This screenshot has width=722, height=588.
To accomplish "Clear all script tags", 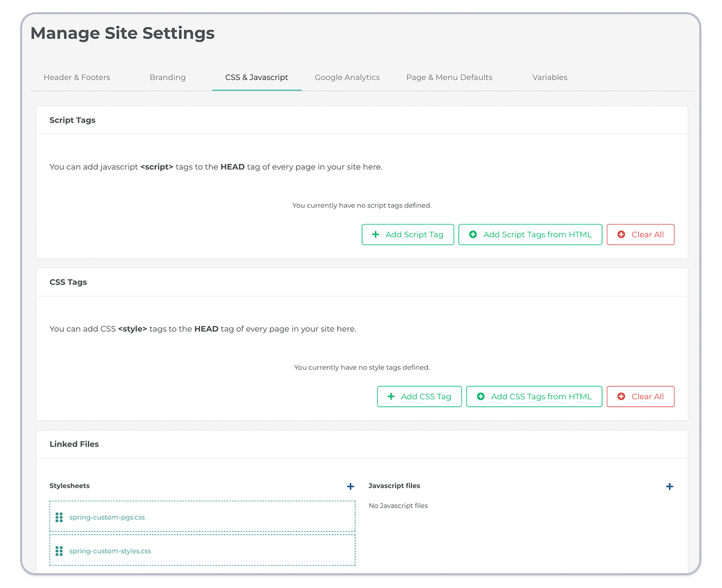I will (x=641, y=235).
